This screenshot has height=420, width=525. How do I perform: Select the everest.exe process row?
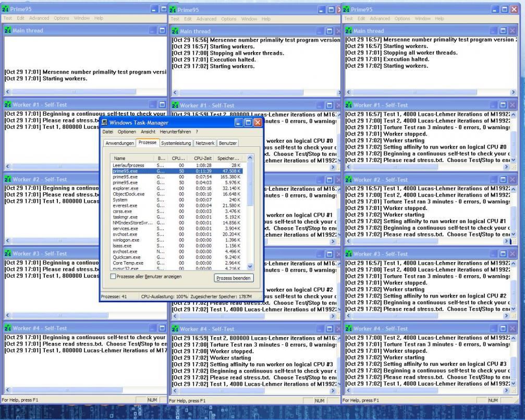tap(176, 205)
